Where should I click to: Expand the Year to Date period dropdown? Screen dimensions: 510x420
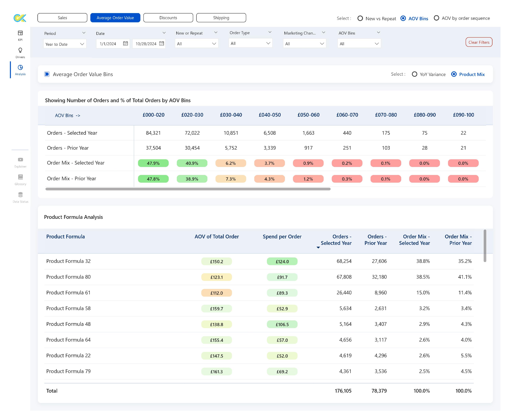65,44
